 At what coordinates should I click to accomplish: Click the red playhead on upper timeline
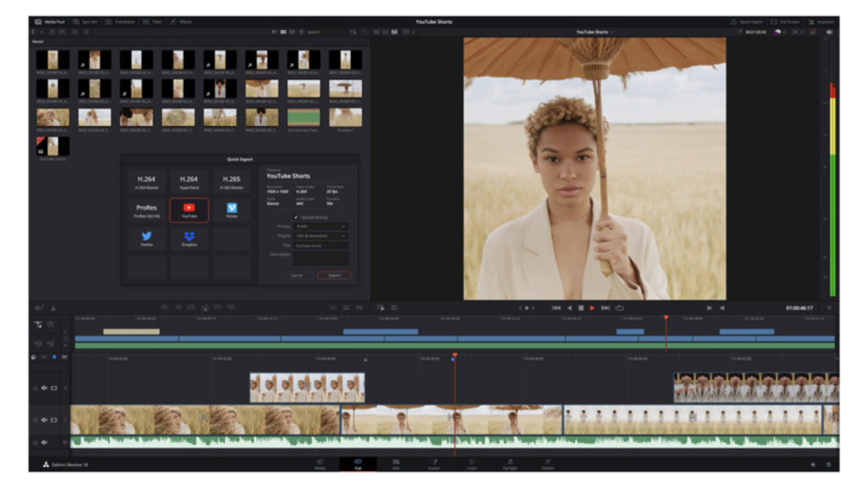click(x=665, y=319)
